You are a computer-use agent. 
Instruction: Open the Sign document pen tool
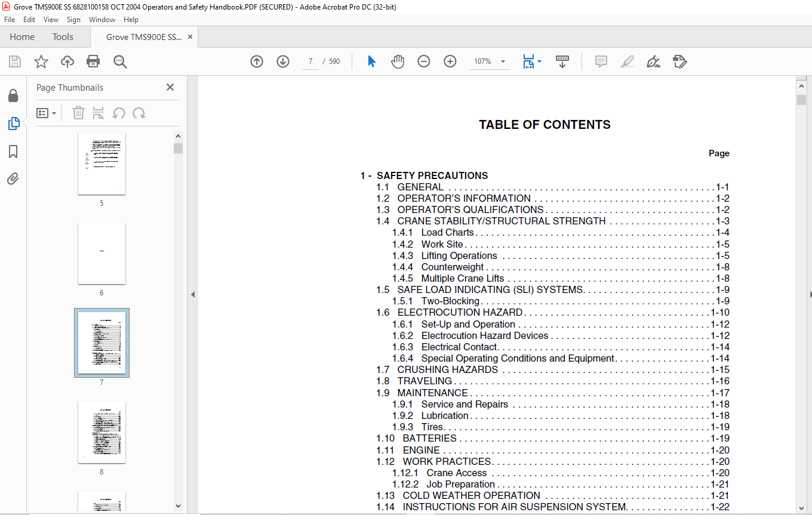pos(653,61)
